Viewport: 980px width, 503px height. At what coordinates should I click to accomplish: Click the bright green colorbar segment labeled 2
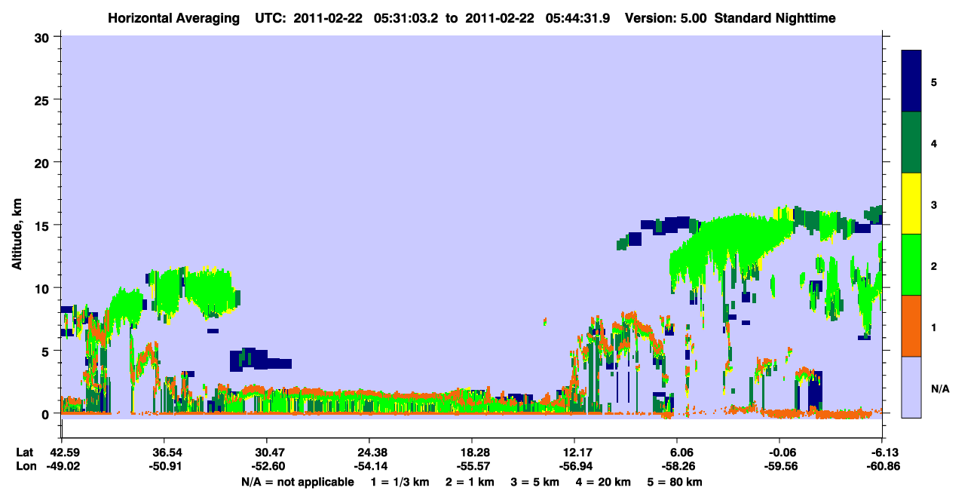(x=911, y=265)
